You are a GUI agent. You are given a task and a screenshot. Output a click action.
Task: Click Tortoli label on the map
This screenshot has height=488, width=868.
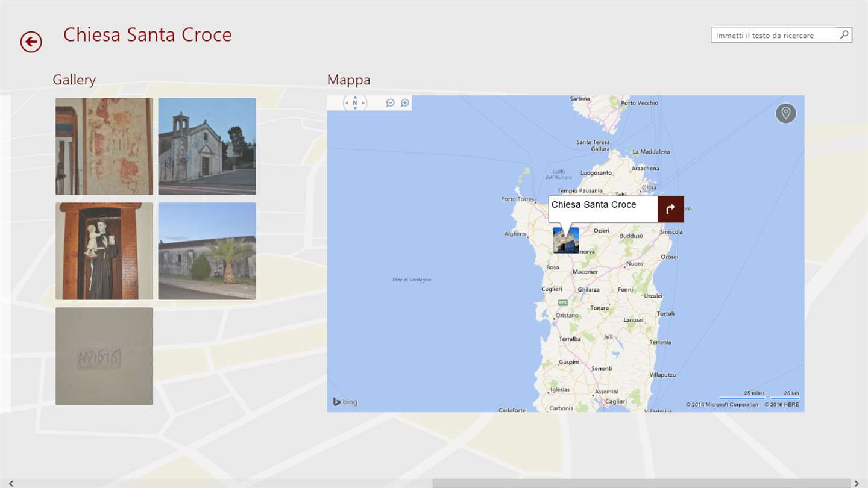[665, 314]
